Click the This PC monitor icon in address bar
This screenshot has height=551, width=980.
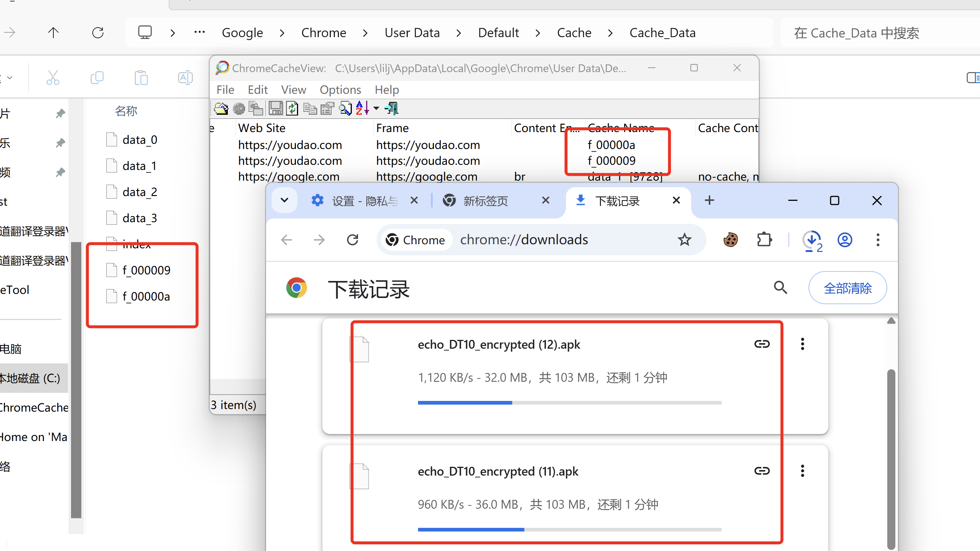(x=145, y=33)
